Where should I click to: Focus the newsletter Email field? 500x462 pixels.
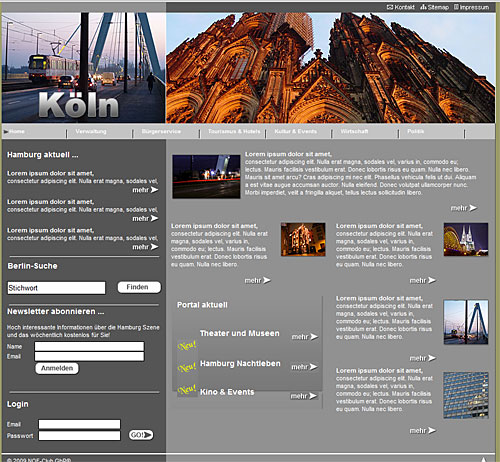pyautogui.click(x=89, y=356)
